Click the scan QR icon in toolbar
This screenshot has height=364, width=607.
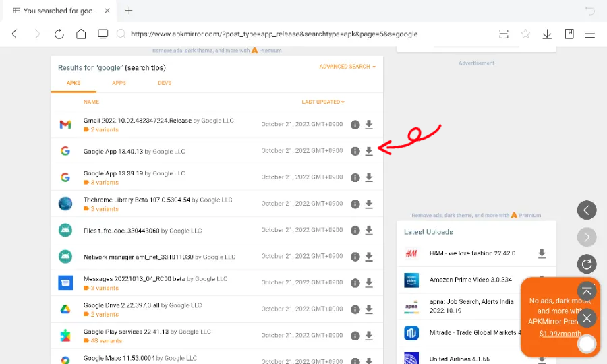(504, 34)
